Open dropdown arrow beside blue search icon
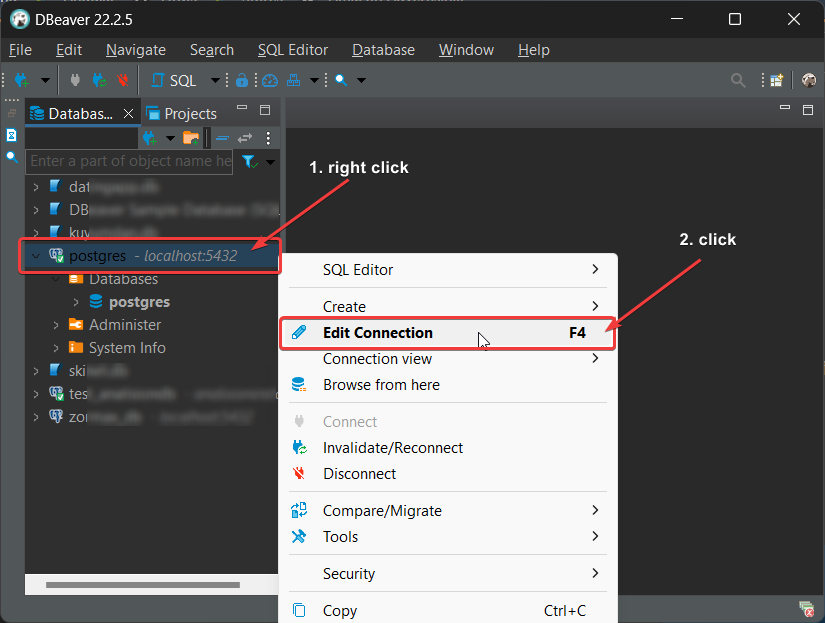Image resolution: width=825 pixels, height=623 pixels. (361, 81)
